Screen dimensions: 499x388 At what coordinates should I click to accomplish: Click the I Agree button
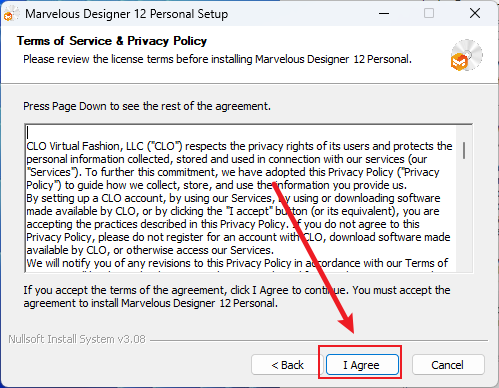pyautogui.click(x=362, y=365)
